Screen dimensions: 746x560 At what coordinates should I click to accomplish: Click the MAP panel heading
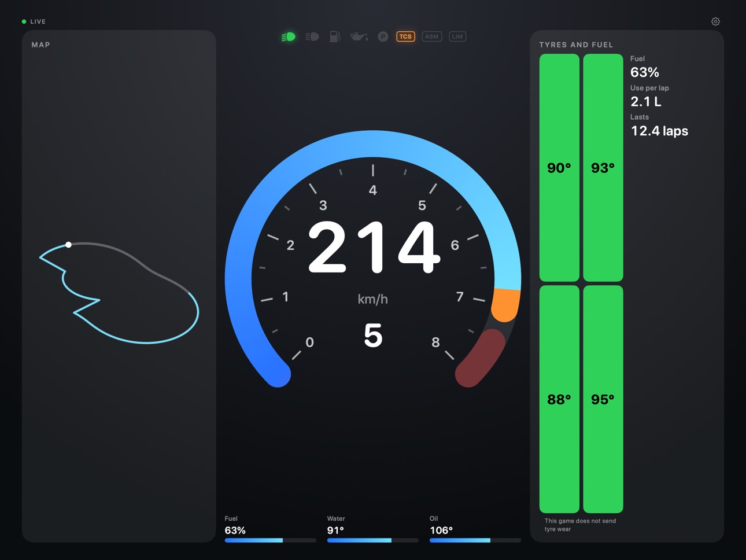[40, 45]
